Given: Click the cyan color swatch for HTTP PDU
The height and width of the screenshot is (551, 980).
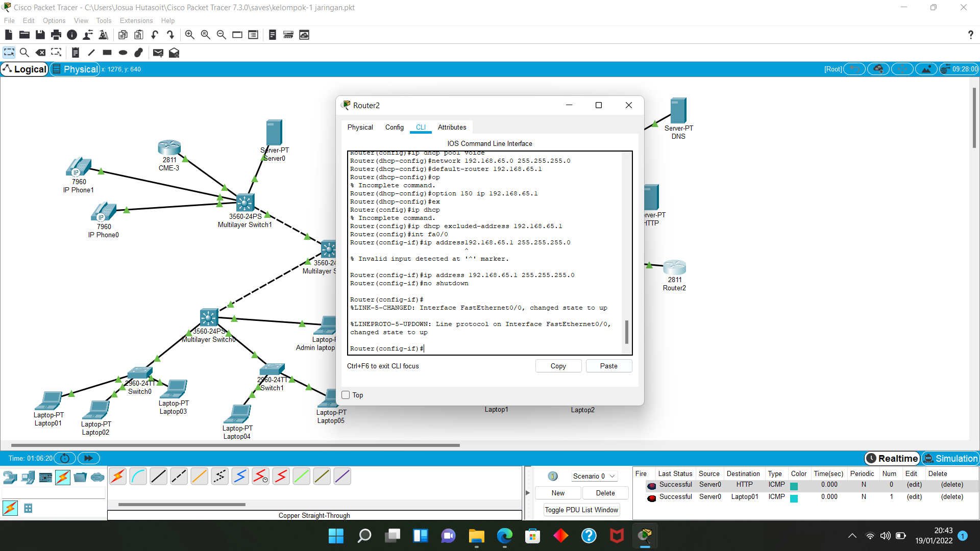Looking at the screenshot, I should (794, 486).
